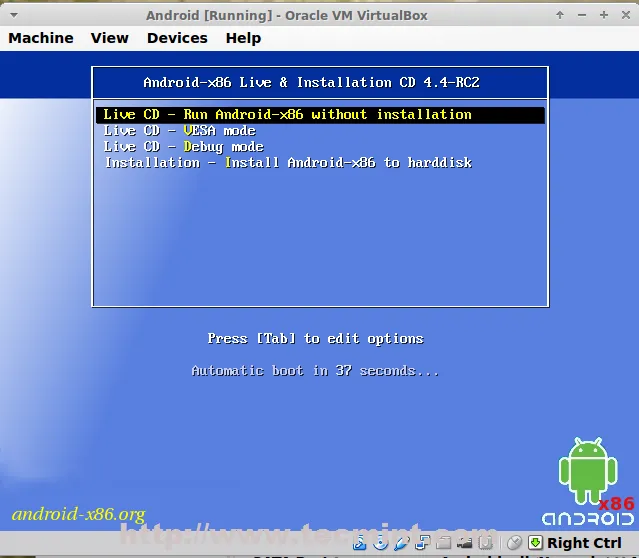Click the optical CD drive status icon
Image resolution: width=639 pixels, height=558 pixels.
pos(381,543)
